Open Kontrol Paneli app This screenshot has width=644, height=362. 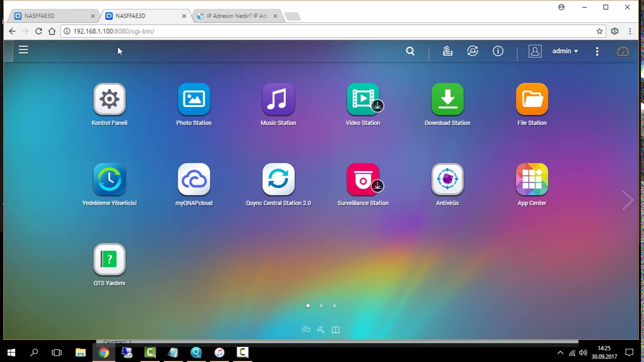(x=109, y=99)
